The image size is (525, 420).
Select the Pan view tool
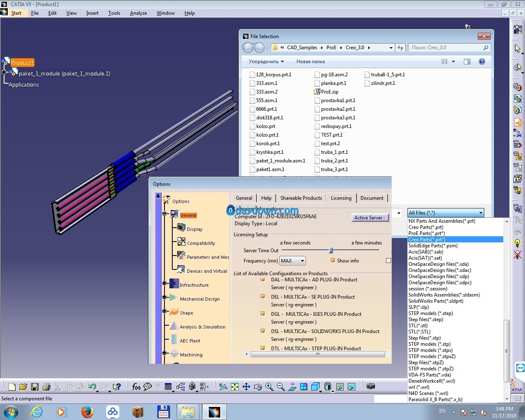pos(246,387)
